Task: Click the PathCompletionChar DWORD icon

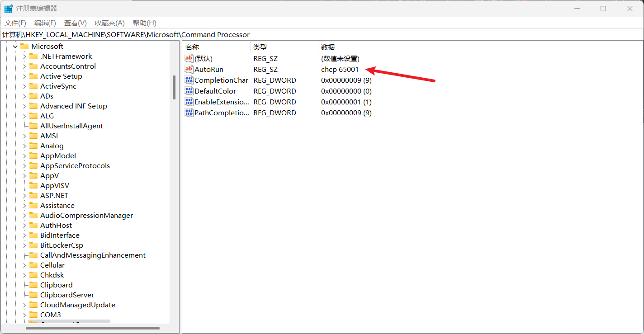Action: tap(189, 113)
